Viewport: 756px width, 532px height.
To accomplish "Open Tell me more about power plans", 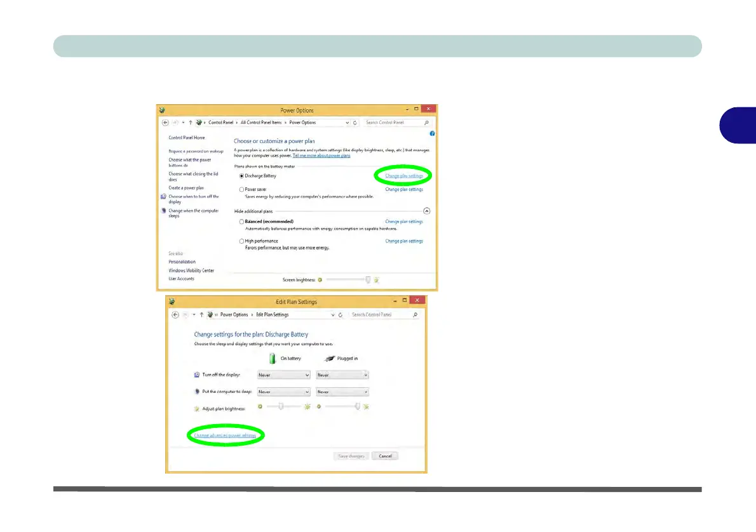I will pyautogui.click(x=321, y=156).
